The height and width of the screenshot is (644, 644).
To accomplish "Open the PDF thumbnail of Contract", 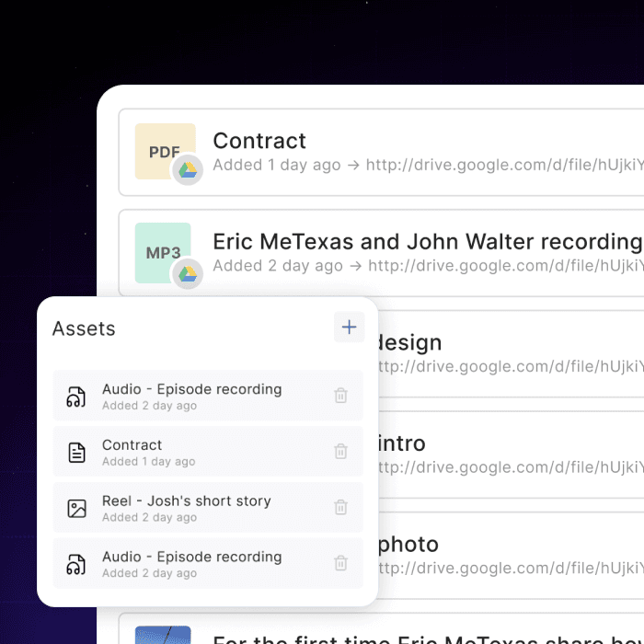I will (165, 151).
